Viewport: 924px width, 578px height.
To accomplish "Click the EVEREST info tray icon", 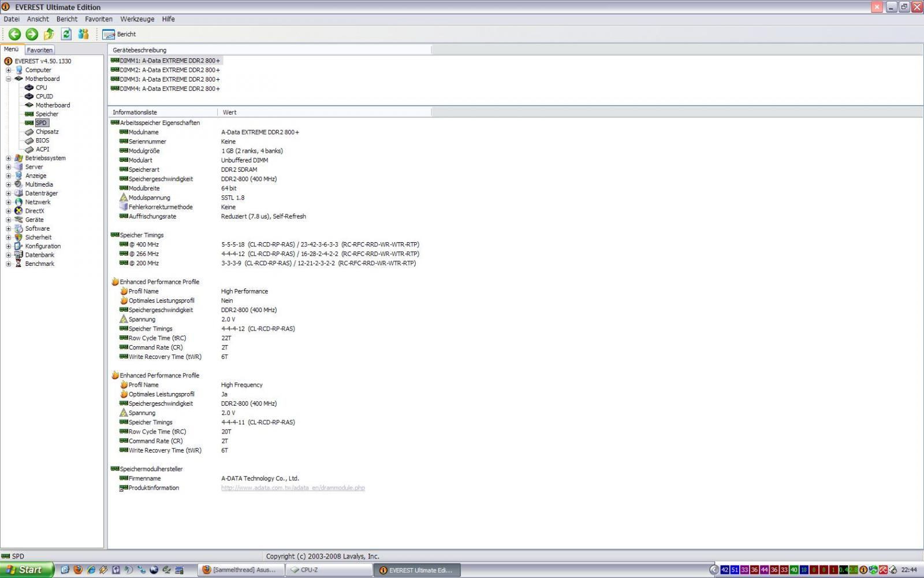I will point(863,570).
